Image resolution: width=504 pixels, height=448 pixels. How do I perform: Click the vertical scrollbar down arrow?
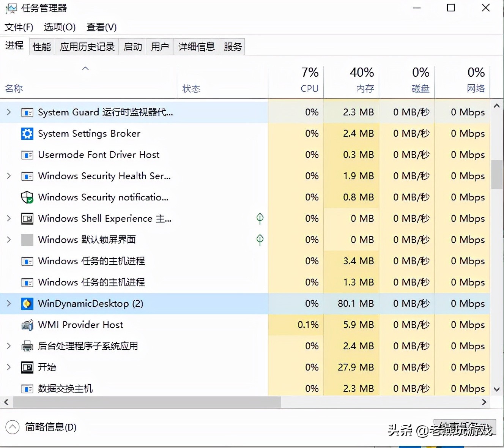pos(497,389)
